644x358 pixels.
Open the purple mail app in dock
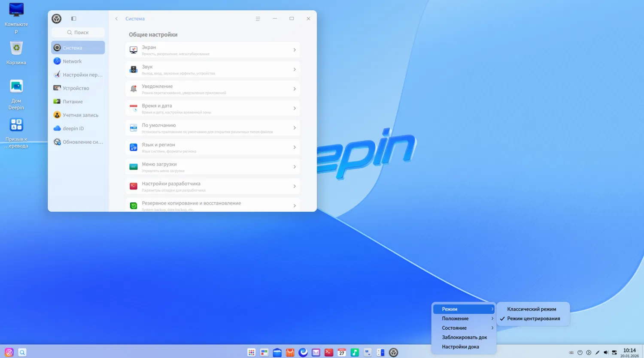[316, 352]
